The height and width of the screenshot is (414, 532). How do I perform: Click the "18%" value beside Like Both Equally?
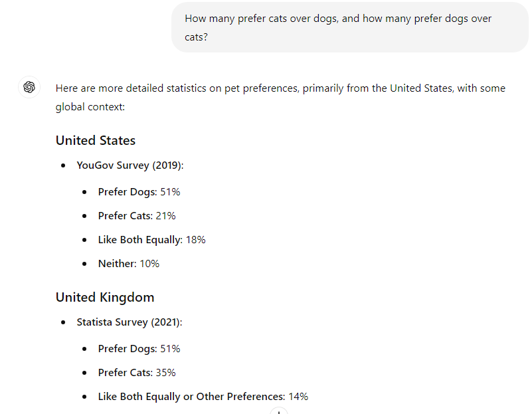pos(195,240)
